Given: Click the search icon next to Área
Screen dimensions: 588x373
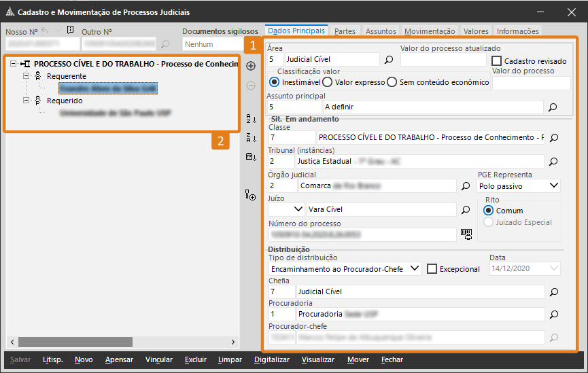Looking at the screenshot, I should point(390,60).
